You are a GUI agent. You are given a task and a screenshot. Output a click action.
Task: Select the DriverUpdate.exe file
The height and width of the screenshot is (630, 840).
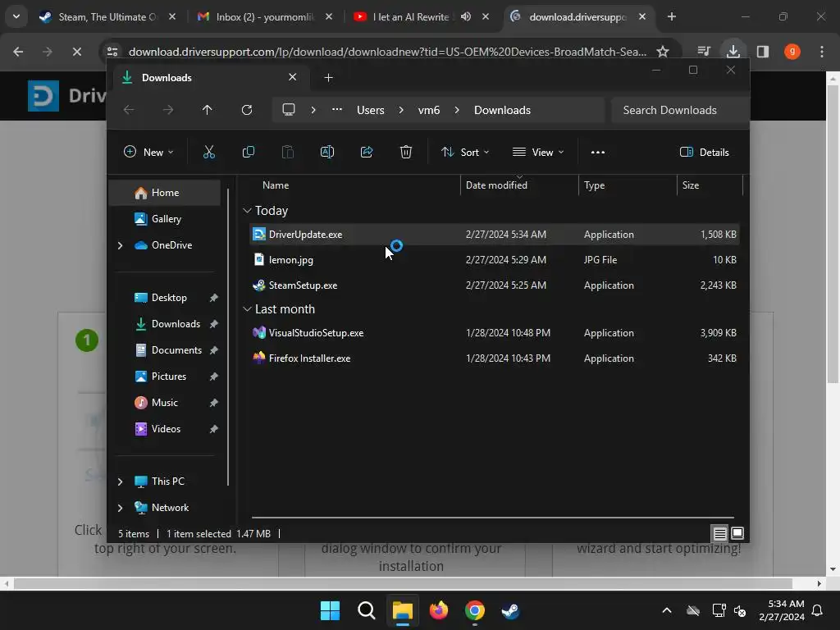tap(495, 235)
